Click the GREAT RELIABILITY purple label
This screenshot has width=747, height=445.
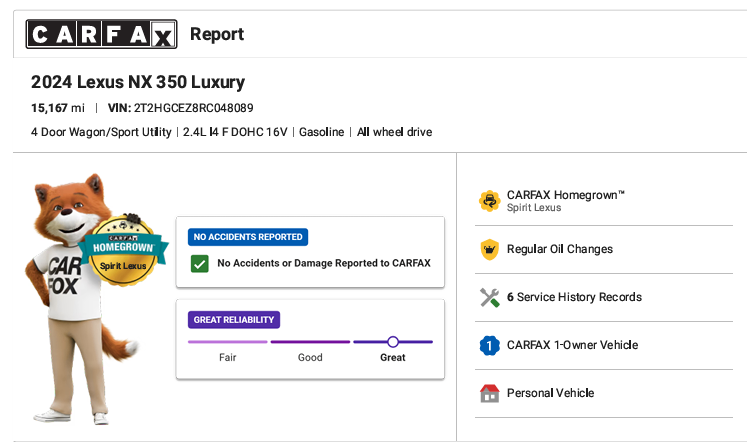click(x=234, y=320)
